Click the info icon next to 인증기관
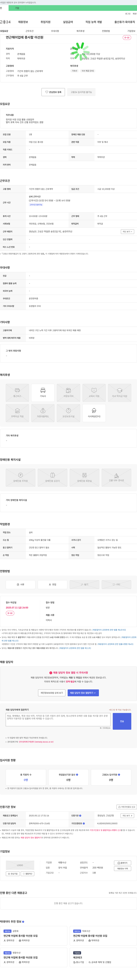The image size is (137, 980). (x=80, y=816)
